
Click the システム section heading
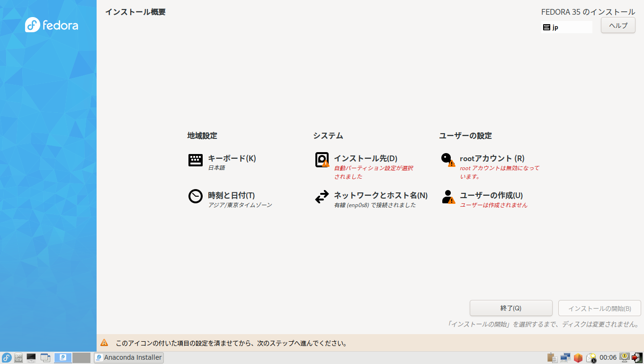pos(328,136)
